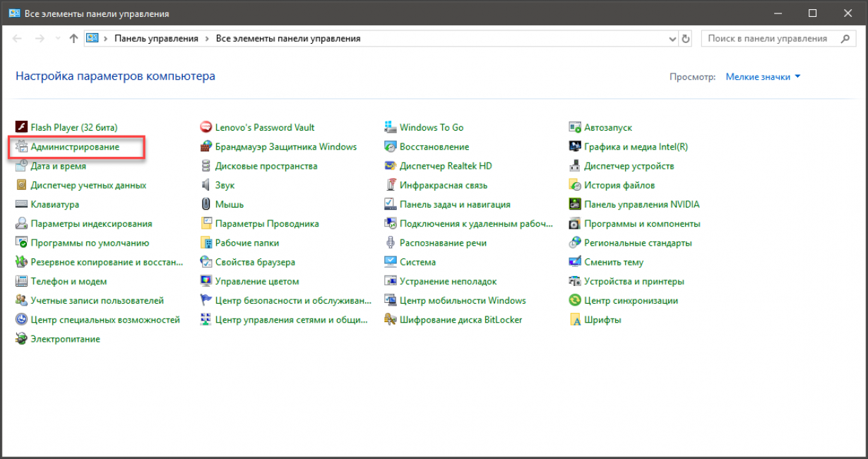
Task: Open the Flash Player (32 бита) icon
Action: tap(21, 128)
